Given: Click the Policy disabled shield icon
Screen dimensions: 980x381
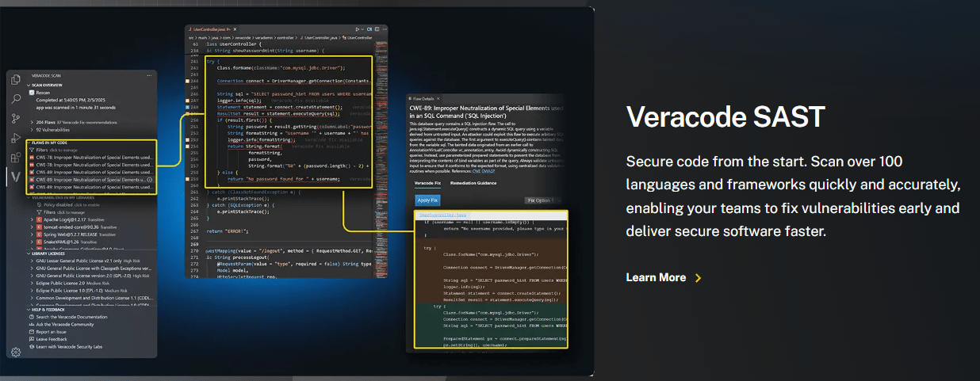Looking at the screenshot, I should tap(40, 204).
